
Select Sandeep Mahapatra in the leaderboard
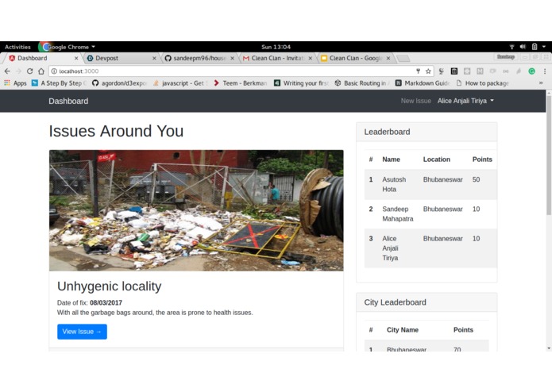click(398, 214)
